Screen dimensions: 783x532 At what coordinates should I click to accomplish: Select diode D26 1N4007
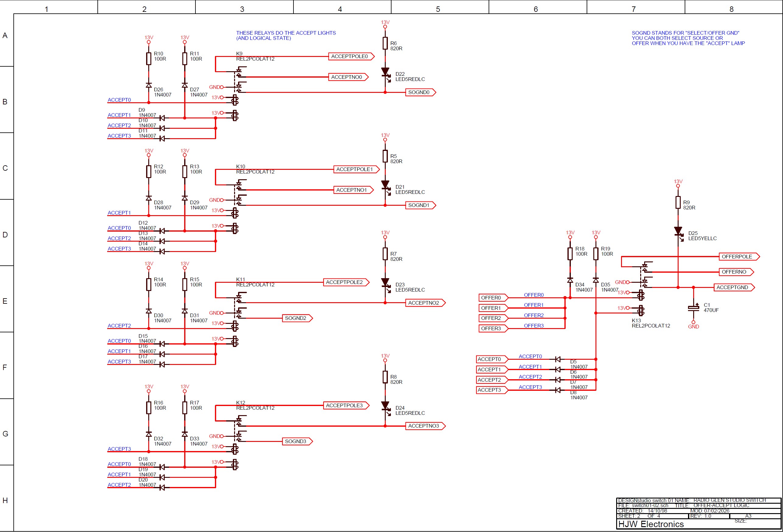coord(148,86)
